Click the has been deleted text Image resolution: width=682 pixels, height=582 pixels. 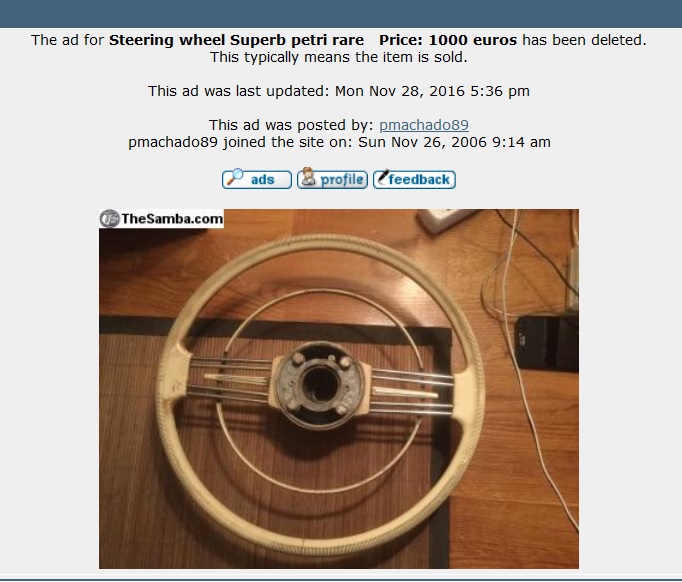tap(584, 40)
